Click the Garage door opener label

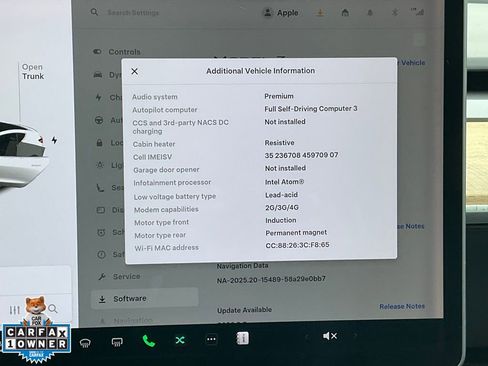pyautogui.click(x=166, y=170)
